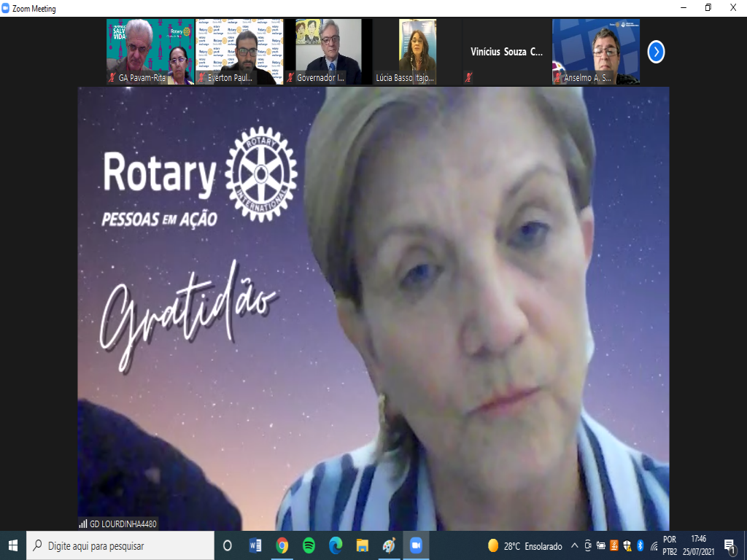Open the Wi-Fi network tray menu
747x560 pixels.
(x=654, y=545)
